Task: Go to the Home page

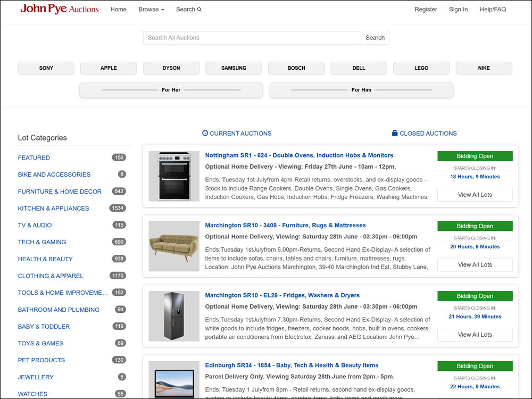Action: pos(118,10)
